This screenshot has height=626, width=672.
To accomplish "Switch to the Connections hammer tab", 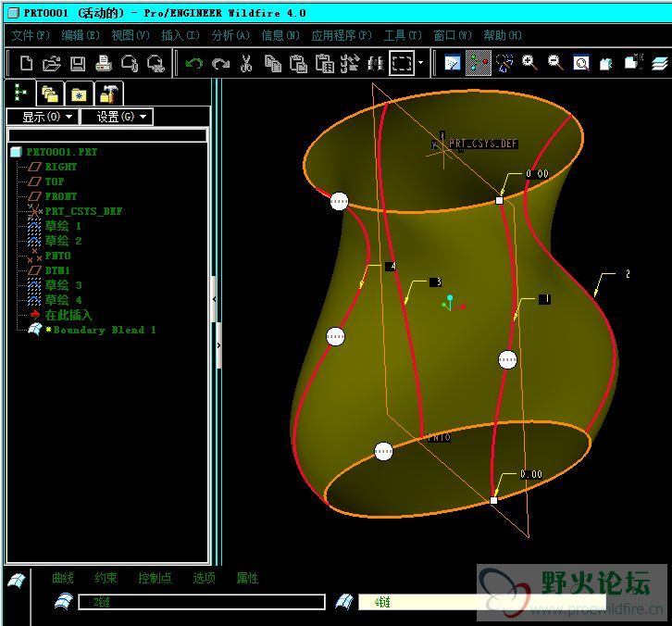I will click(109, 93).
